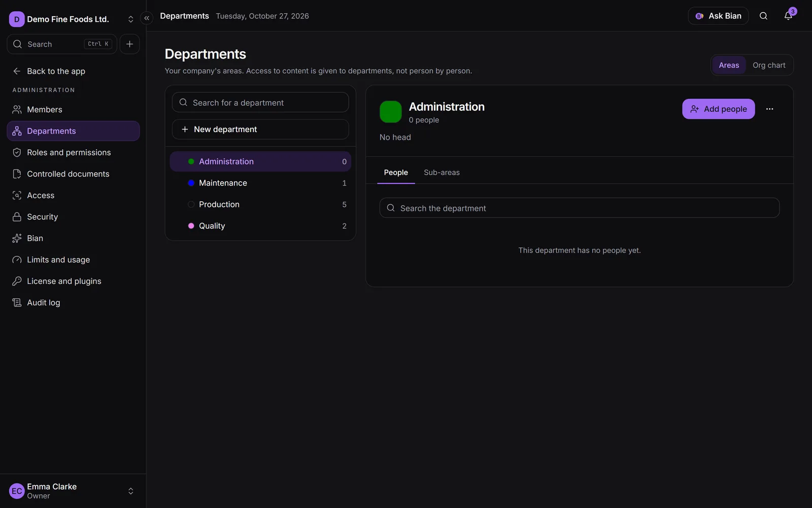Screen dimensions: 812x508
Task: Select the Maintenance department row
Action: click(x=260, y=183)
